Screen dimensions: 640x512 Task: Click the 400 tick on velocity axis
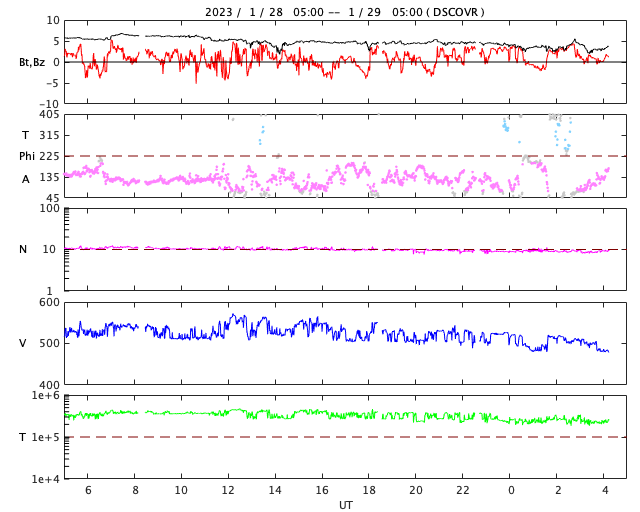pyautogui.click(x=49, y=385)
